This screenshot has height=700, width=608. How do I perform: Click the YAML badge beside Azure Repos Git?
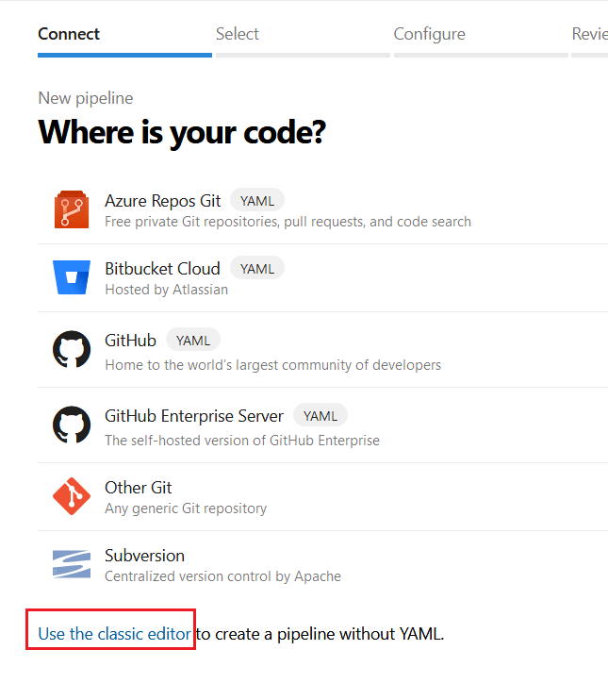(x=257, y=201)
